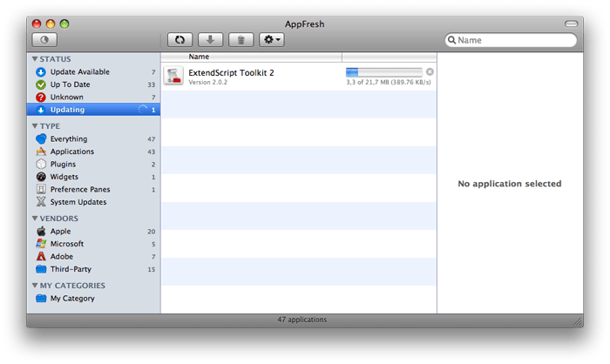Viewport: 610px width, 364px height.
Task: Click the Apple logo vendor icon
Action: coord(41,231)
